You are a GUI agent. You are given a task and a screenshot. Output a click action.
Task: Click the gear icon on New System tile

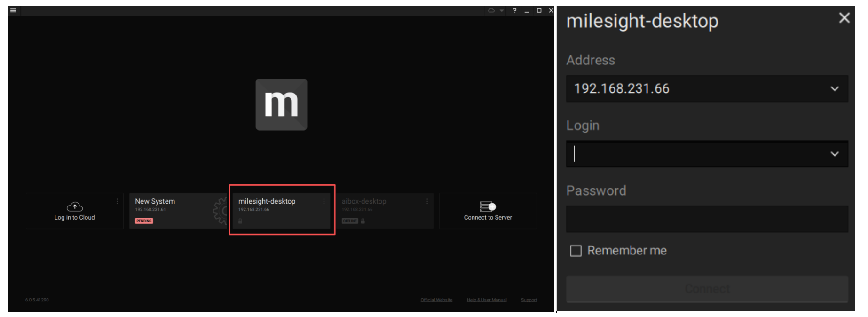tap(220, 211)
